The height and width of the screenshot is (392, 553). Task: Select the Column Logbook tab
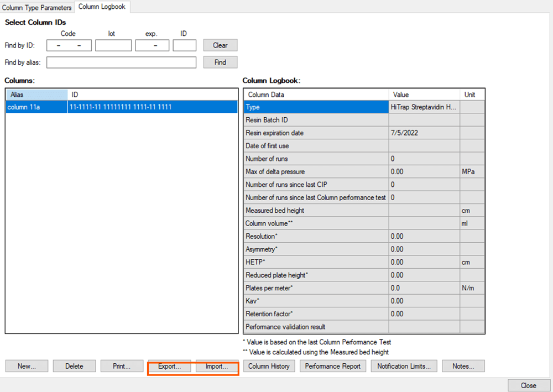[x=102, y=7]
